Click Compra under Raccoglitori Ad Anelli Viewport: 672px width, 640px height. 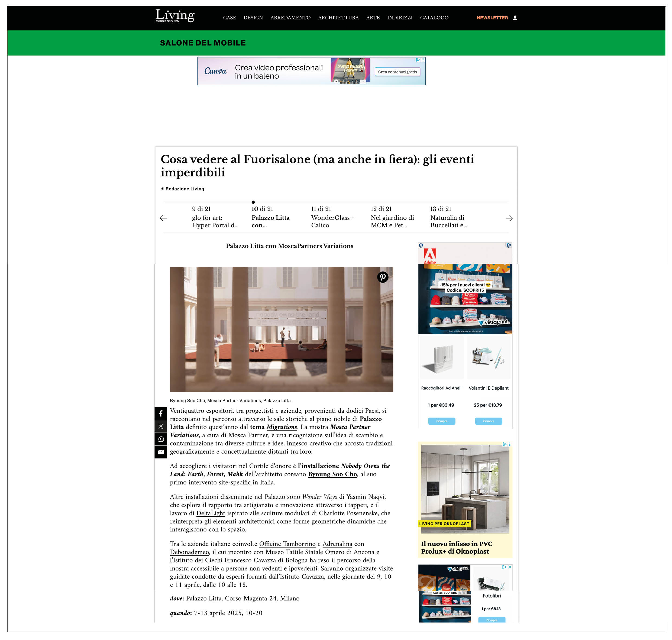pos(441,421)
